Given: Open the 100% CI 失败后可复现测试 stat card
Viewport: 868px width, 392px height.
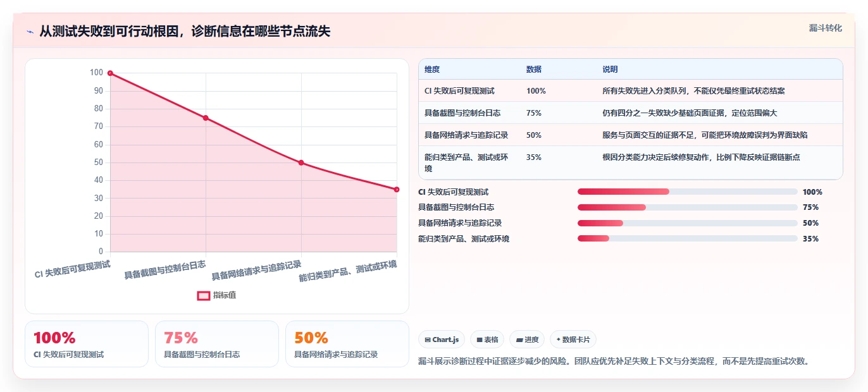Looking at the screenshot, I should click(87, 344).
